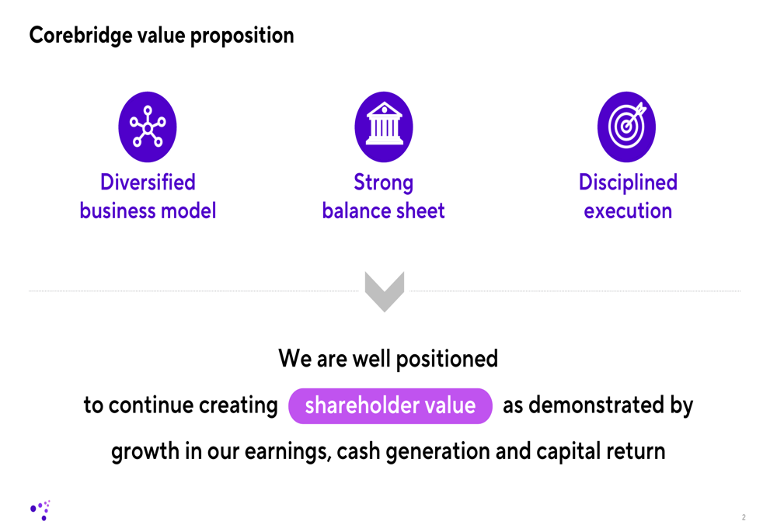Click the to continue creating text

coord(181,405)
